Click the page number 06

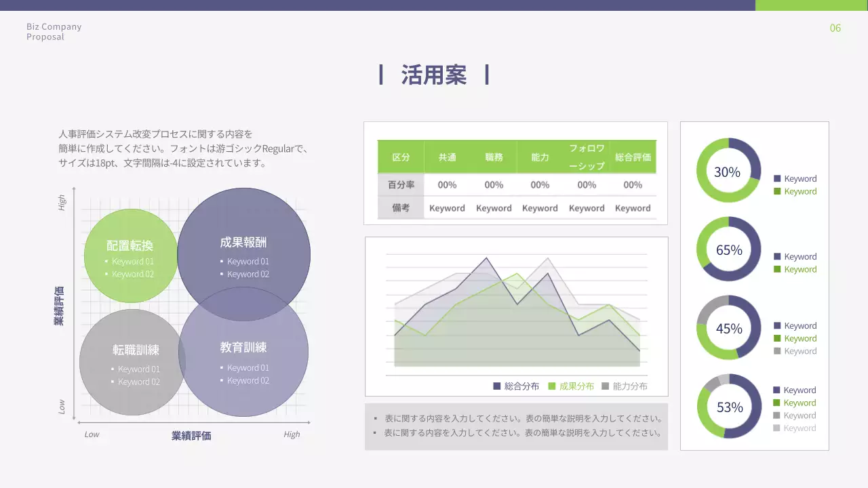(835, 28)
